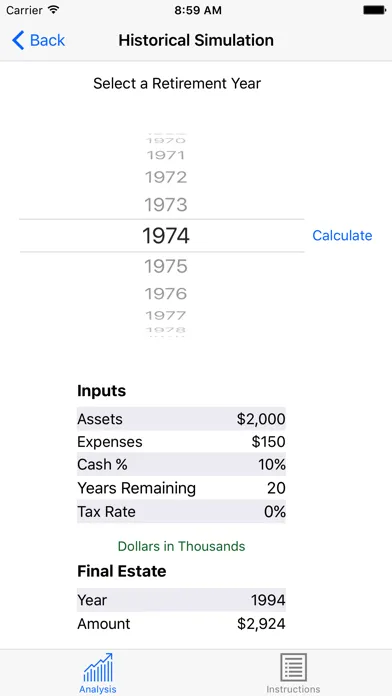Tap the Assets $2,000 row

181,419
